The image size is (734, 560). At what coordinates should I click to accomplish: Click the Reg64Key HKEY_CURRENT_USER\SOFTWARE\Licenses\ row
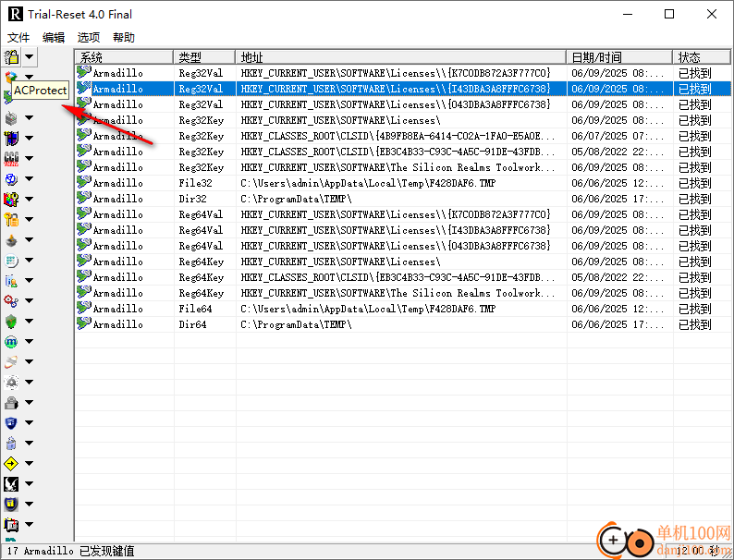[403, 261]
